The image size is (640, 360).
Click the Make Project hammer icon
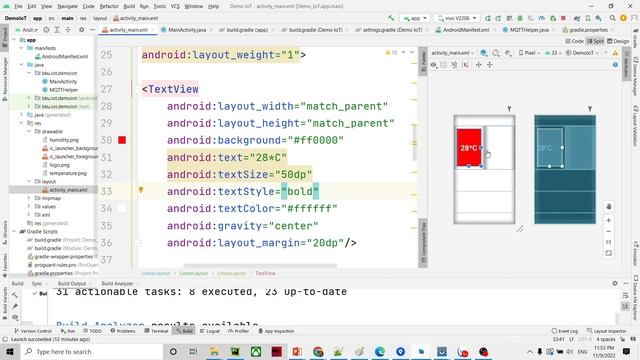pyautogui.click(x=391, y=18)
